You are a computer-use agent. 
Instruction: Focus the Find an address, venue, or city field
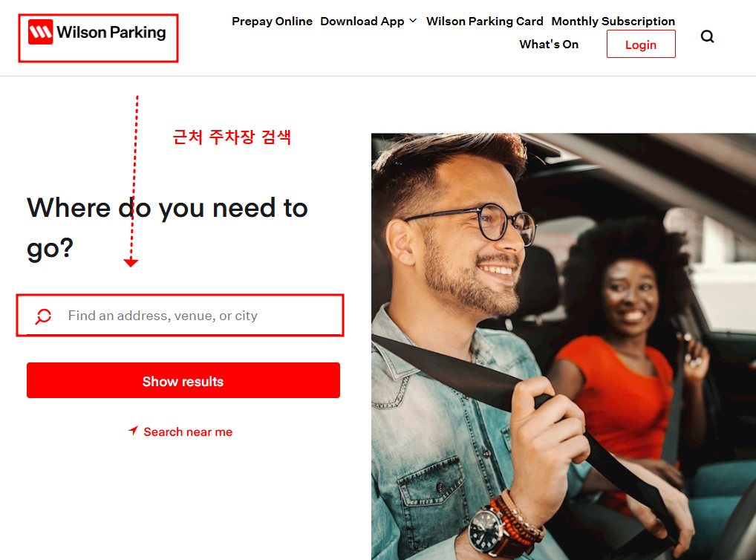coord(180,316)
